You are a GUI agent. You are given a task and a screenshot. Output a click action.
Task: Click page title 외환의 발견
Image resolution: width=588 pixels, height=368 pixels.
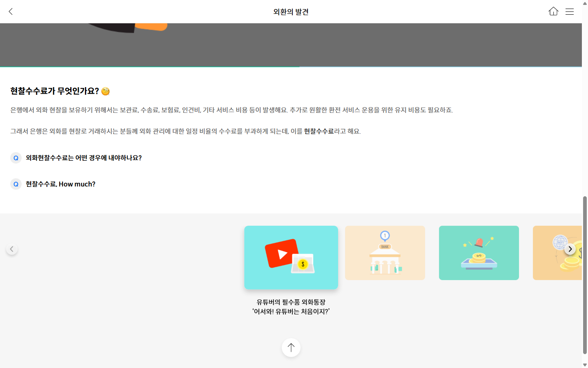291,12
